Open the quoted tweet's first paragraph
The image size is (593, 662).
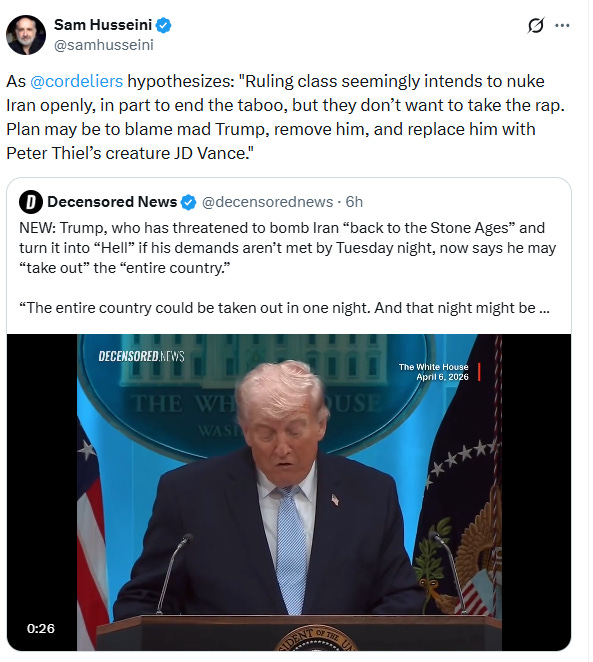(x=287, y=248)
